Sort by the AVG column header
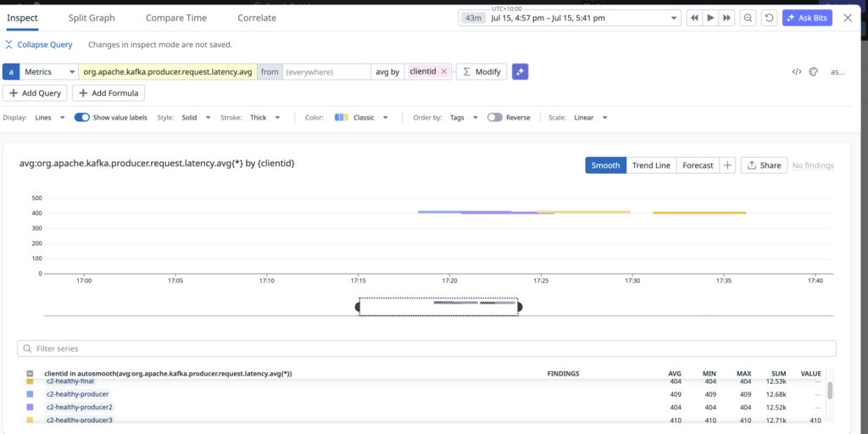Viewport: 868px width, 434px height. pos(675,374)
